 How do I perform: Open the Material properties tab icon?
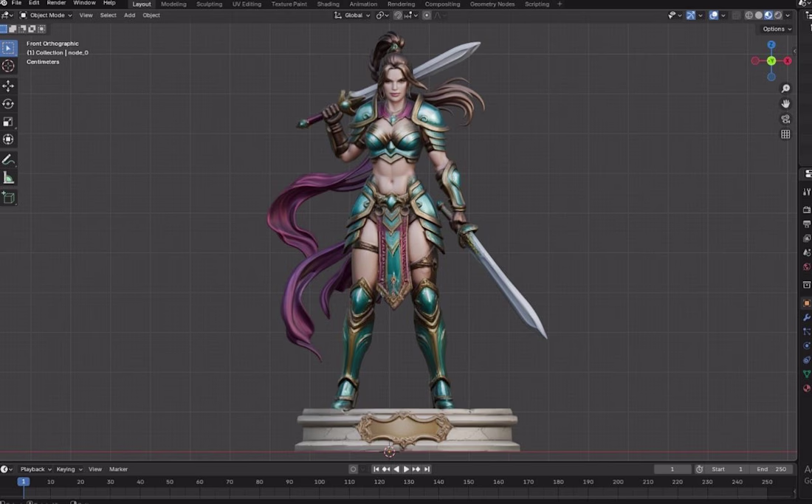pos(806,388)
